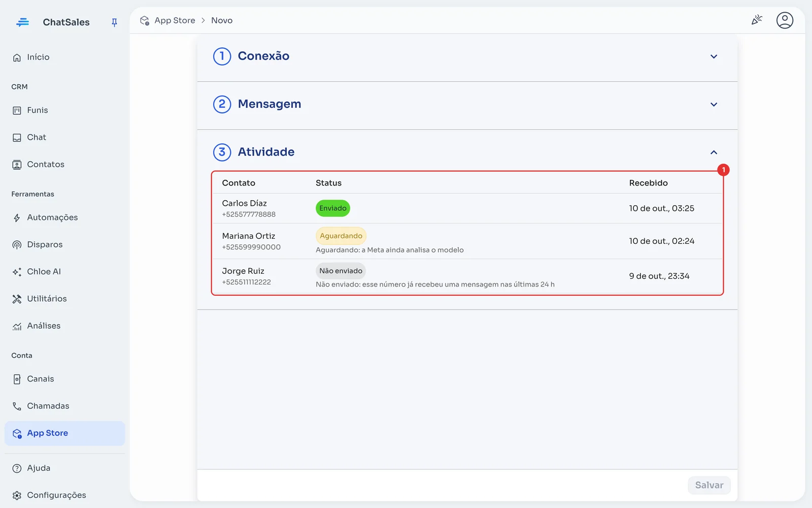
Task: Toggle the sidebar pin icon
Action: [114, 22]
